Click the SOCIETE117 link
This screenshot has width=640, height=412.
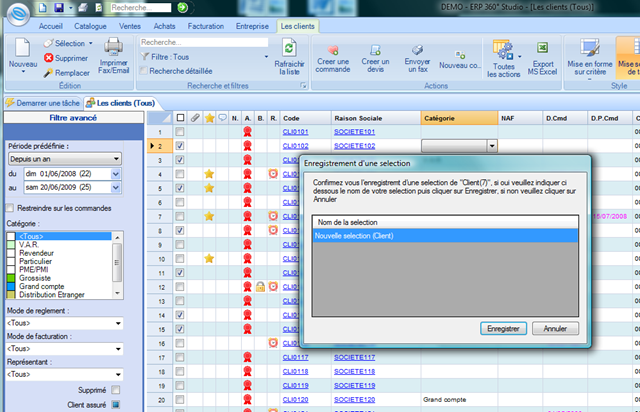click(x=354, y=357)
